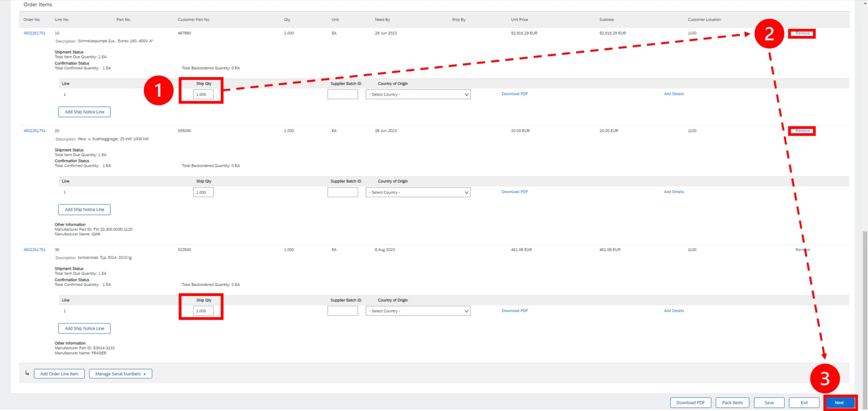The height and width of the screenshot is (411, 868).
Task: Open Add Details for line 30
Action: pyautogui.click(x=674, y=311)
